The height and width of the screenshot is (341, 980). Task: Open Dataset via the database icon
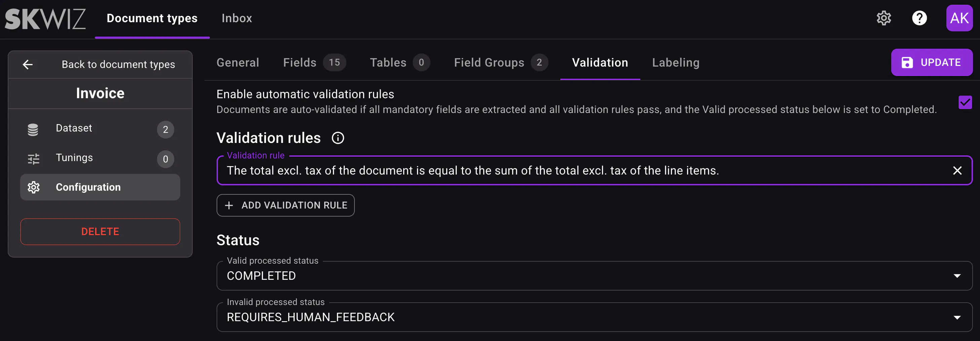click(x=33, y=129)
